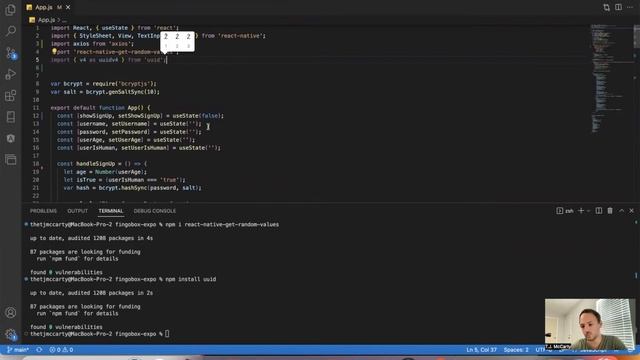The image size is (640, 360).
Task: Open the Search view in activity bar
Action: point(11,31)
